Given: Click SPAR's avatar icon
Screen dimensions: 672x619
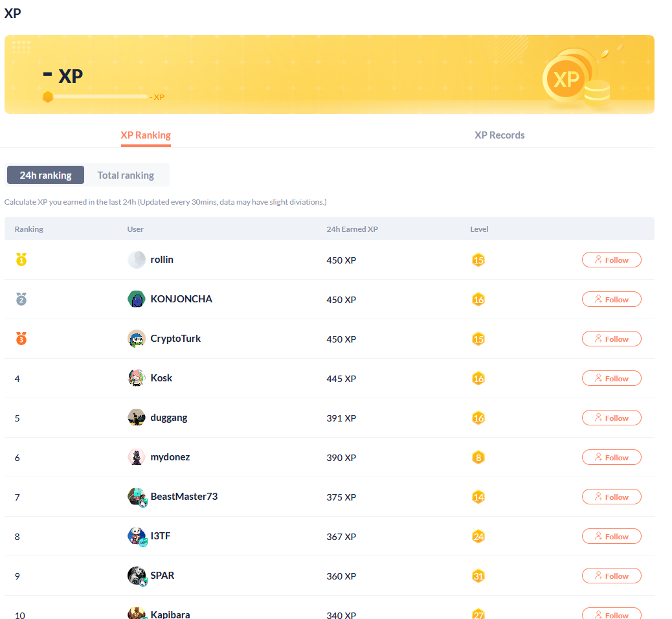Looking at the screenshot, I should click(137, 576).
